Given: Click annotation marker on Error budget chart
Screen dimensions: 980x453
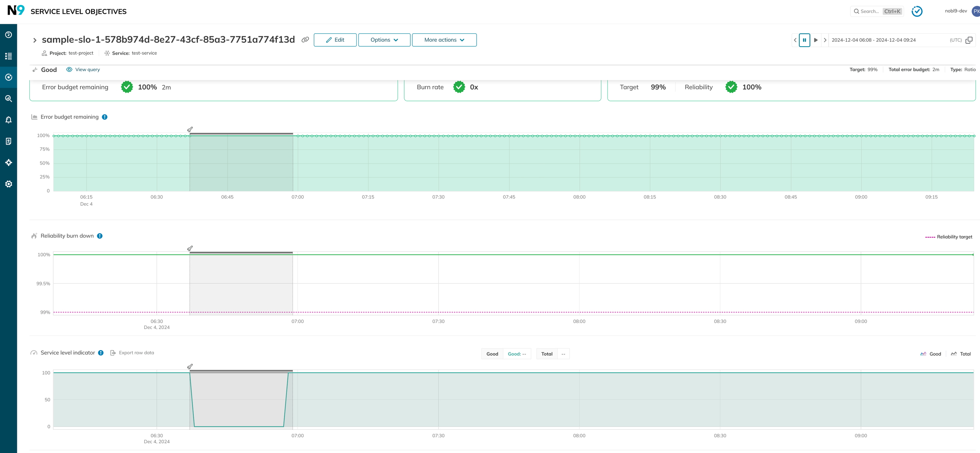Looking at the screenshot, I should point(190,129).
